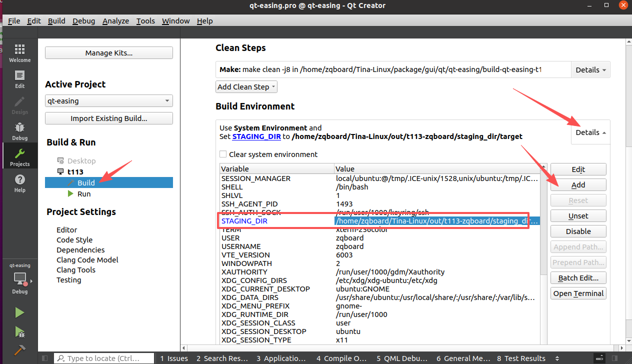Image resolution: width=632 pixels, height=364 pixels.
Task: Open the qt-easing active project dropdown
Action: click(108, 101)
